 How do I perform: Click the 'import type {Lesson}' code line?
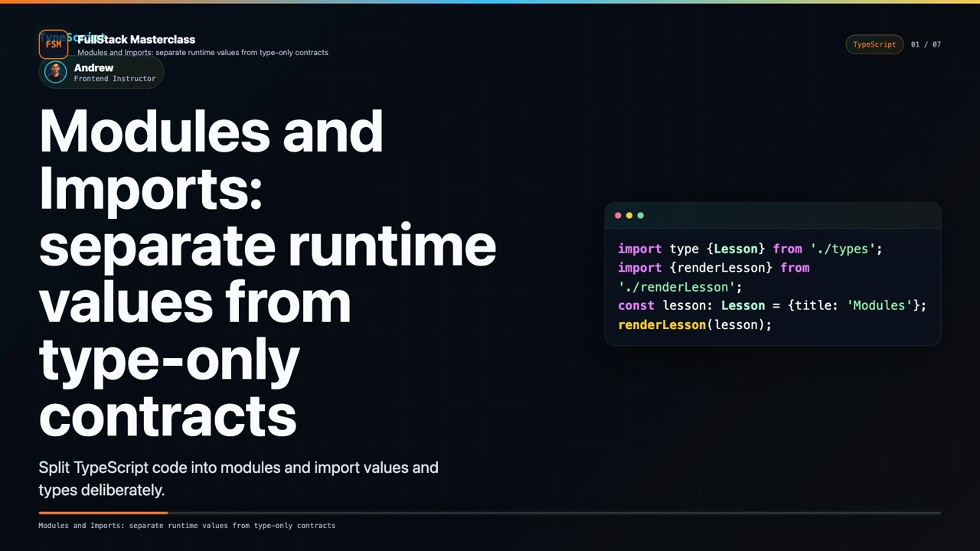pyautogui.click(x=750, y=249)
